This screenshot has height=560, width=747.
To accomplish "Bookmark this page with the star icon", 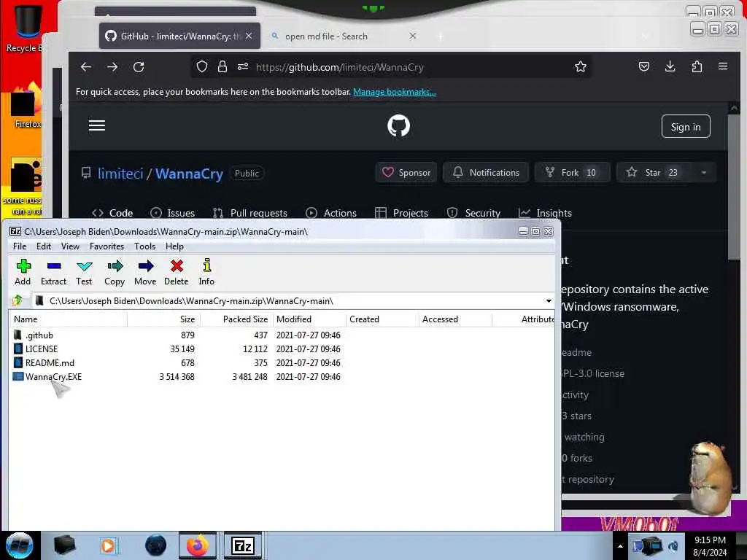I will click(x=580, y=66).
